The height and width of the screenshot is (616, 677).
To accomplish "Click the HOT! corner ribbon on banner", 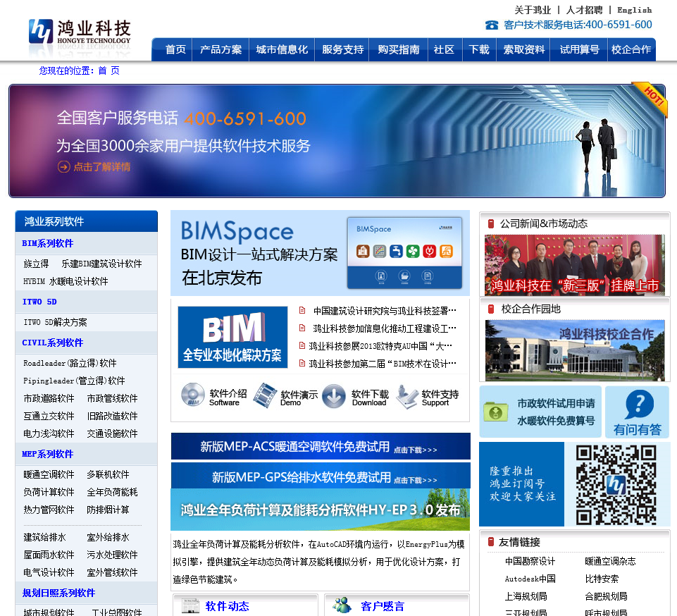I will [651, 98].
